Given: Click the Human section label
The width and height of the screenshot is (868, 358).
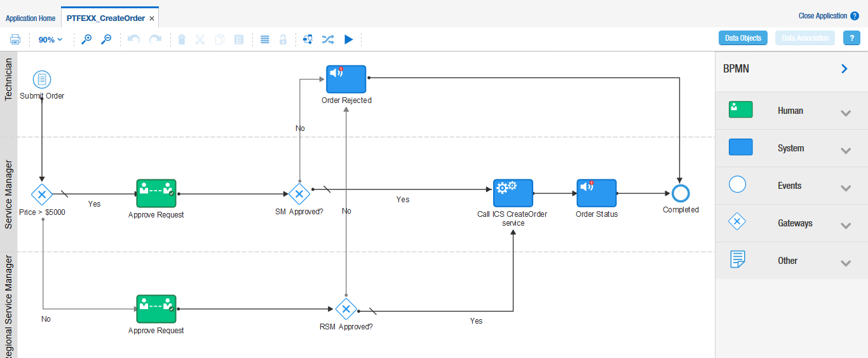Looking at the screenshot, I should click(790, 111).
